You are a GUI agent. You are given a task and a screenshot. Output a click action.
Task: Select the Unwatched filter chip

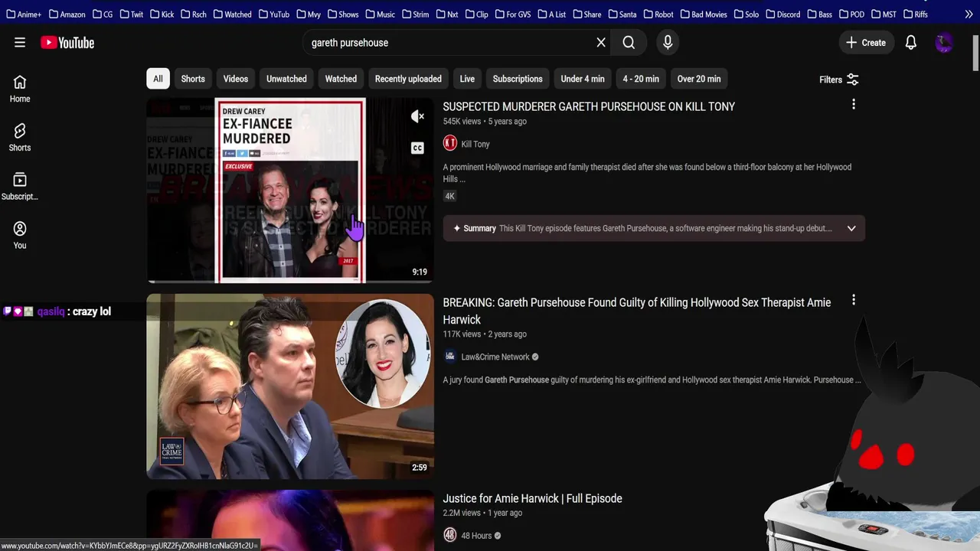(286, 79)
